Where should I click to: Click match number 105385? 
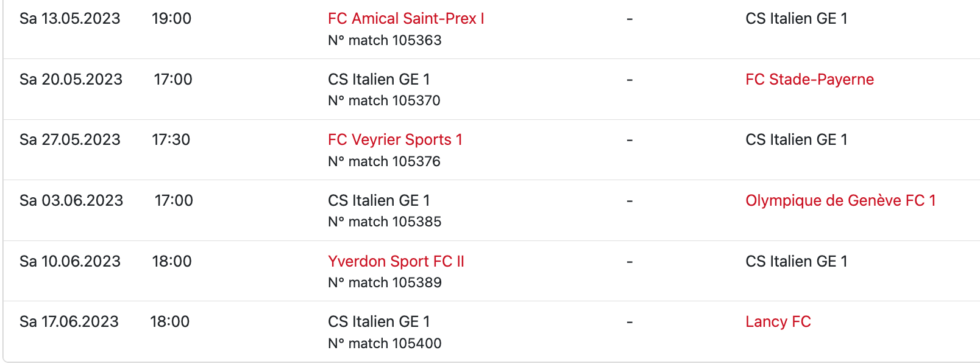tap(385, 222)
